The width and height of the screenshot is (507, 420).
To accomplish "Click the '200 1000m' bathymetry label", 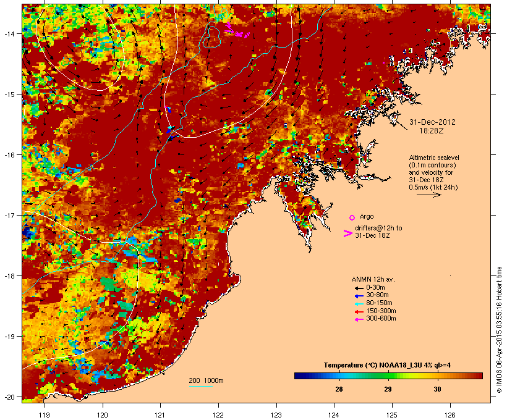I will (x=206, y=380).
